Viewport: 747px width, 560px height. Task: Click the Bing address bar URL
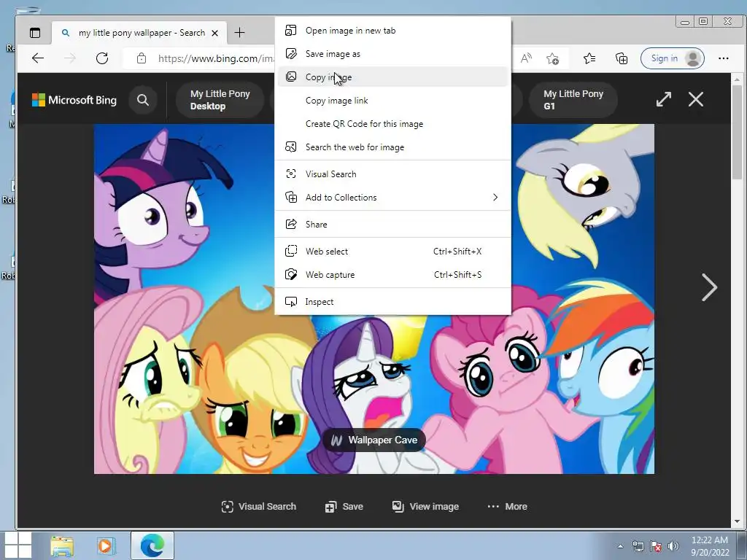pyautogui.click(x=216, y=58)
